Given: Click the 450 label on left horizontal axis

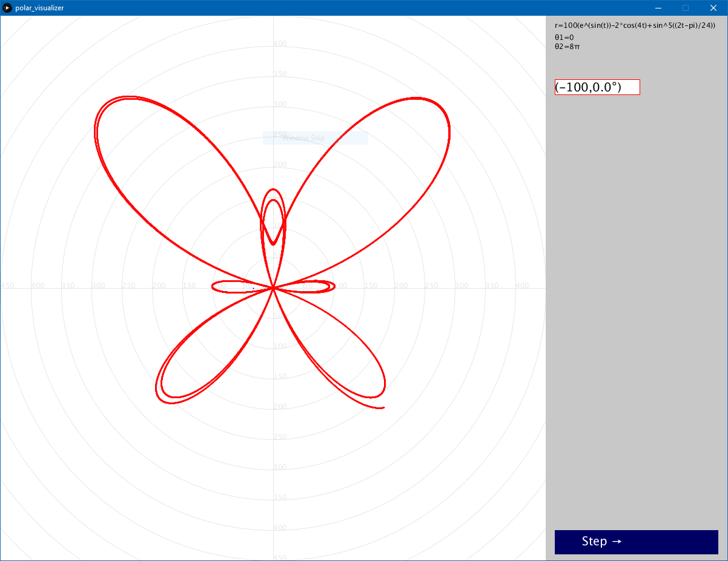Looking at the screenshot, I should pos(8,286).
